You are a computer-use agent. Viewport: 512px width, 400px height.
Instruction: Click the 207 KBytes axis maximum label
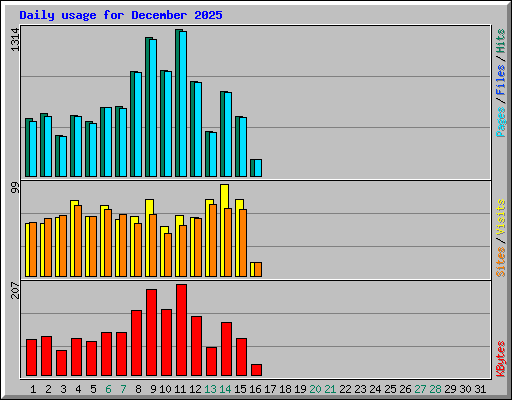15,290
